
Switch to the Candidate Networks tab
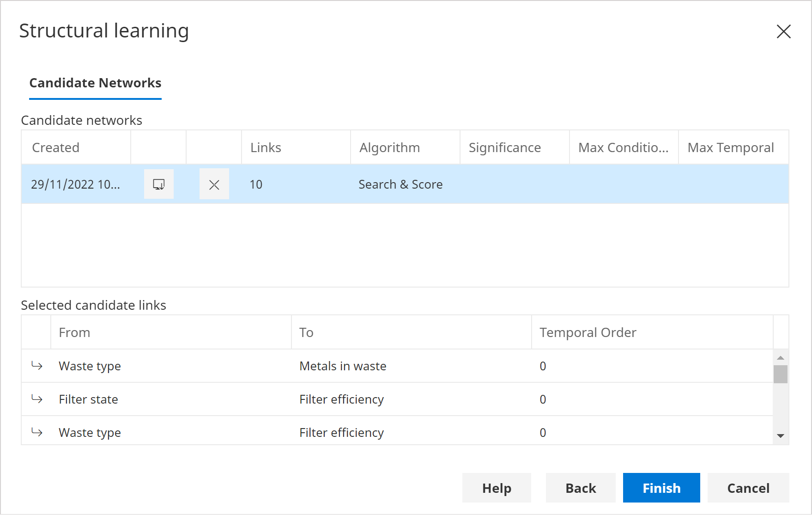[x=95, y=83]
